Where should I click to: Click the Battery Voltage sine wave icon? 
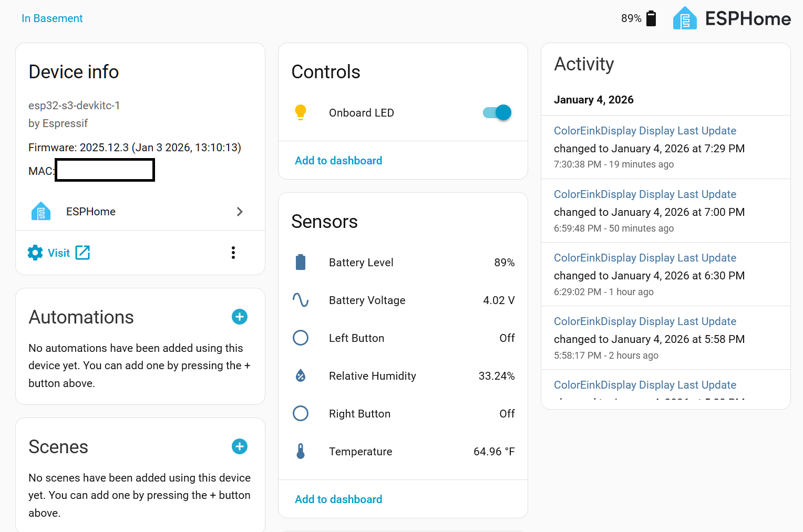pos(301,300)
